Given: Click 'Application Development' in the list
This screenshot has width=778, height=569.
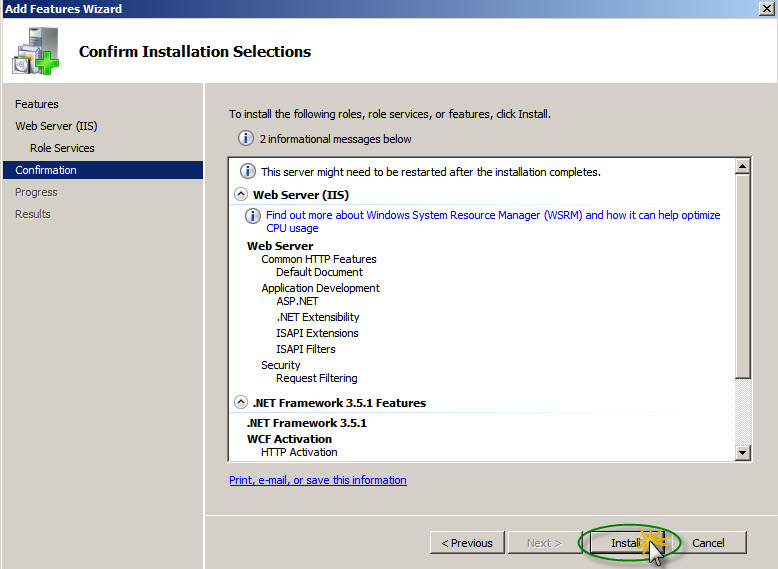Looking at the screenshot, I should (x=320, y=288).
